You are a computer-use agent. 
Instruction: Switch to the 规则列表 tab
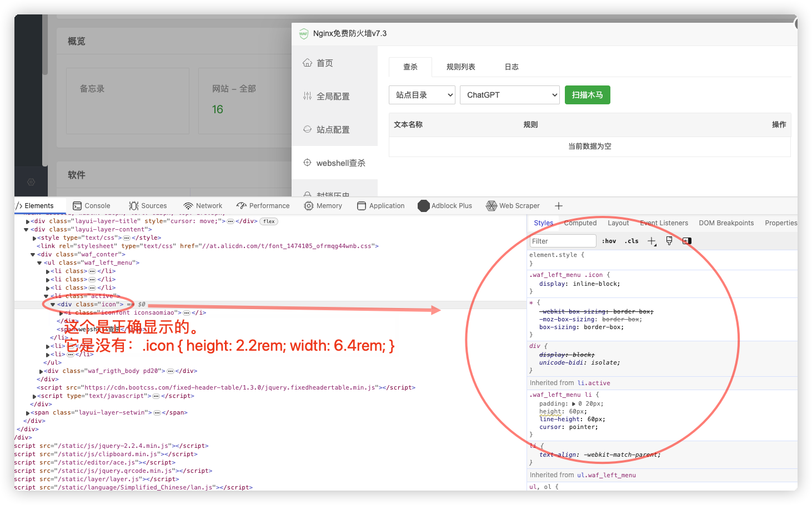pos(461,67)
